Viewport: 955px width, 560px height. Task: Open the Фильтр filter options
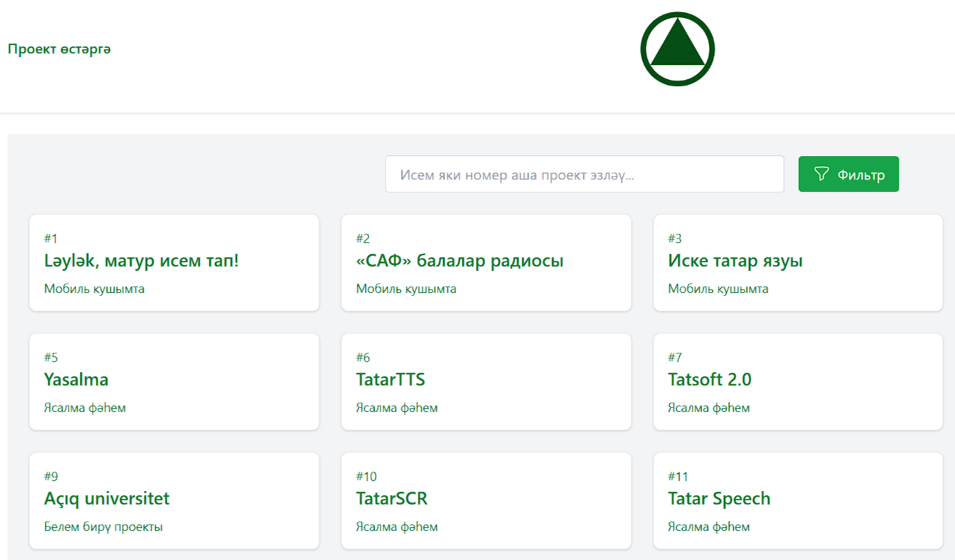click(x=848, y=174)
